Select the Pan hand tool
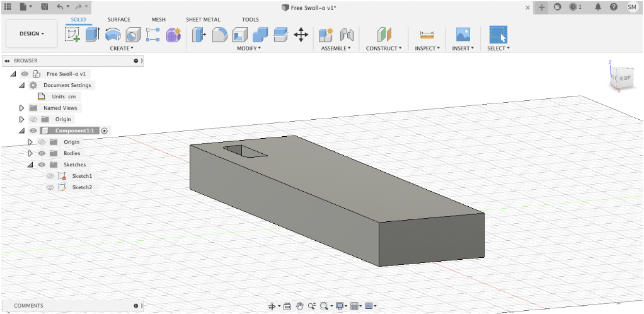The height and width of the screenshot is (314, 644). pyautogui.click(x=300, y=306)
